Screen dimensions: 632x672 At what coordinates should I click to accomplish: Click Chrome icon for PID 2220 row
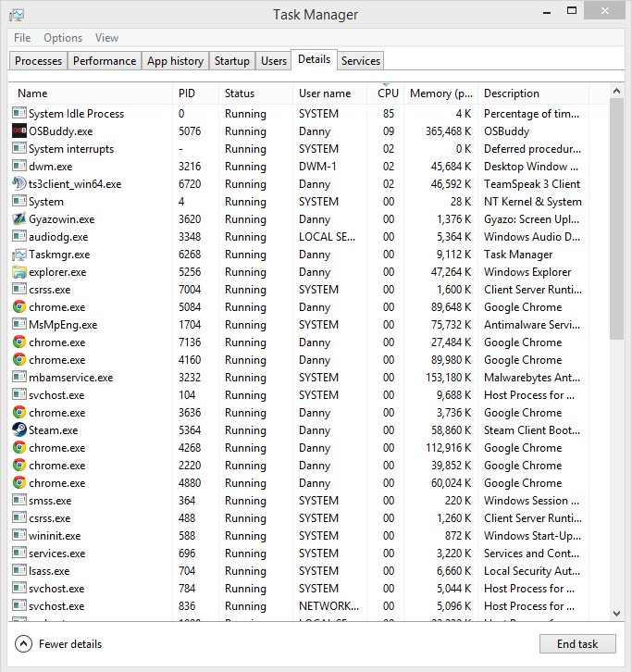pos(19,465)
